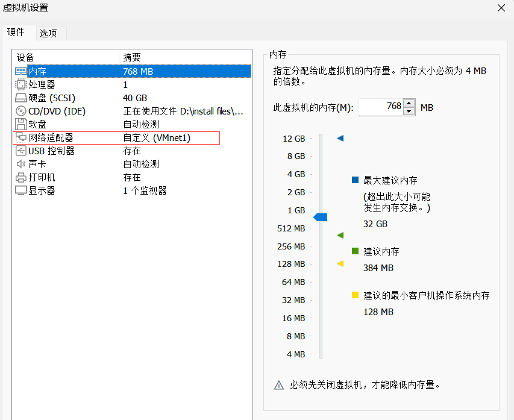Click the processor chip icon

[x=21, y=84]
